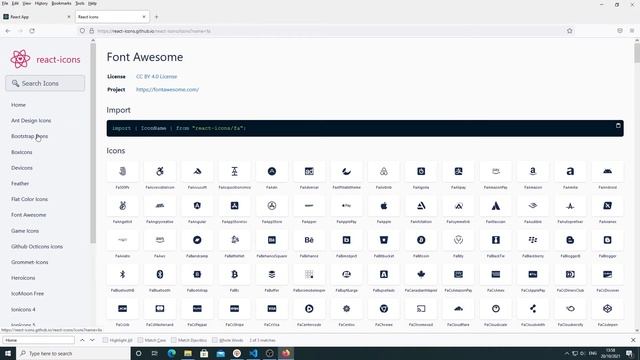Click the FaCcVisa card icon
This screenshot has width=640, height=360.
point(272,309)
